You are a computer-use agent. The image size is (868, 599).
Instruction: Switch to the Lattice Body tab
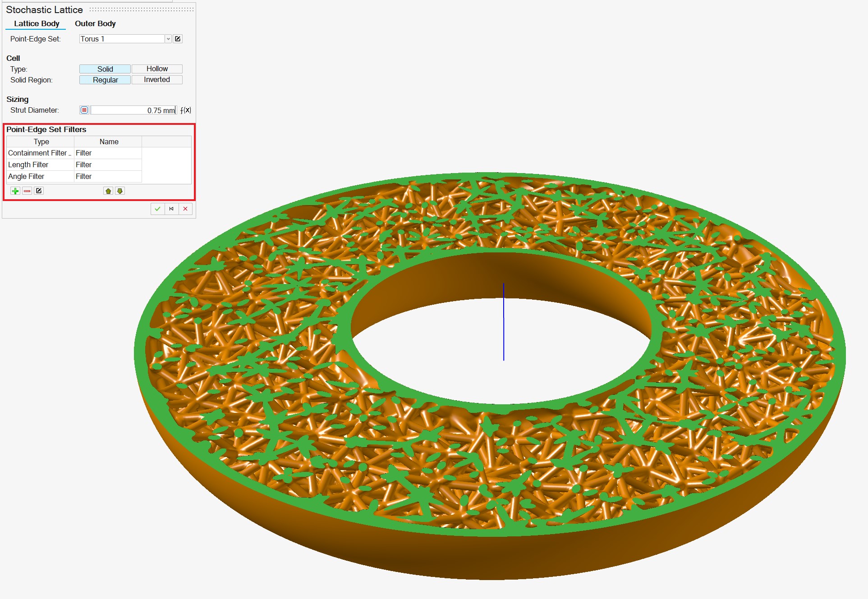pyautogui.click(x=37, y=23)
